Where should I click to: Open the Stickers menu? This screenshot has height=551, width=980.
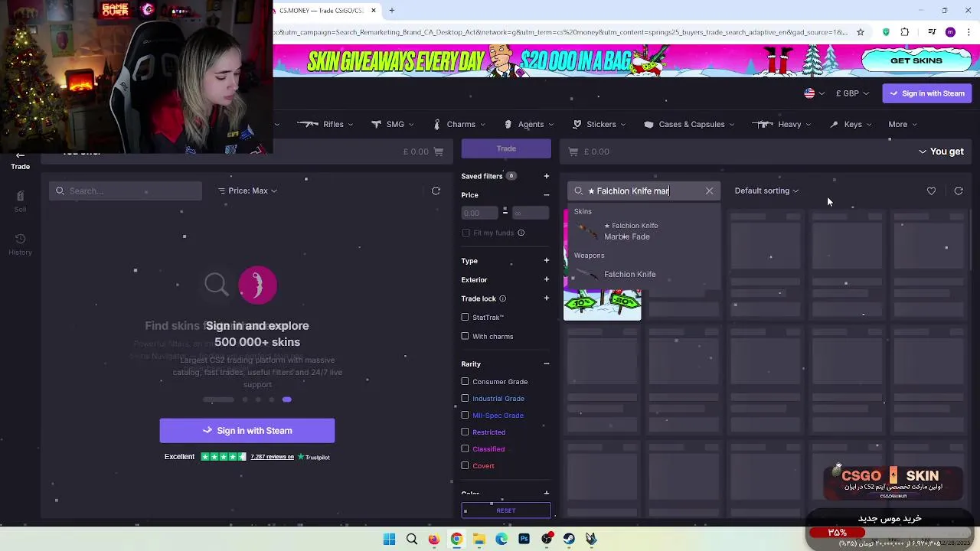point(599,124)
